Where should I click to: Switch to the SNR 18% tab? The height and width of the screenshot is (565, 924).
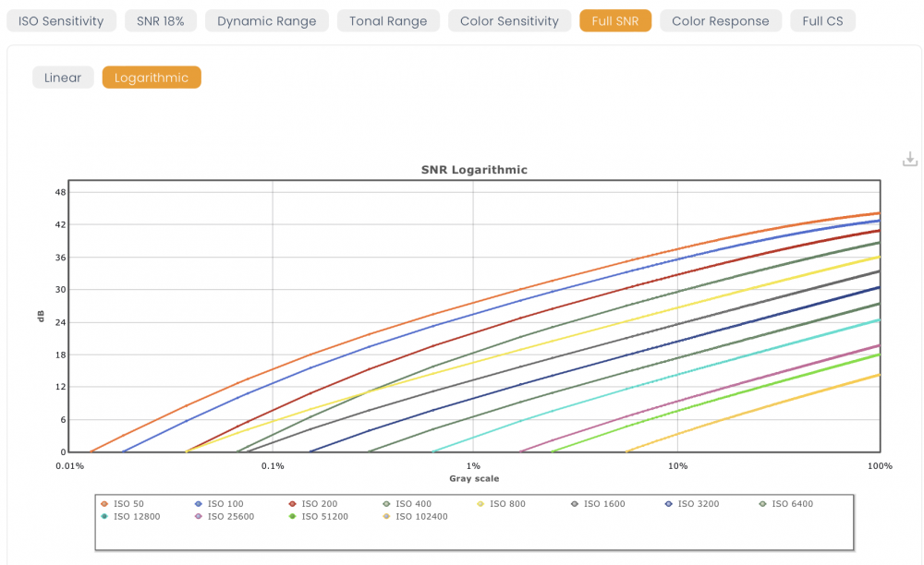click(160, 21)
